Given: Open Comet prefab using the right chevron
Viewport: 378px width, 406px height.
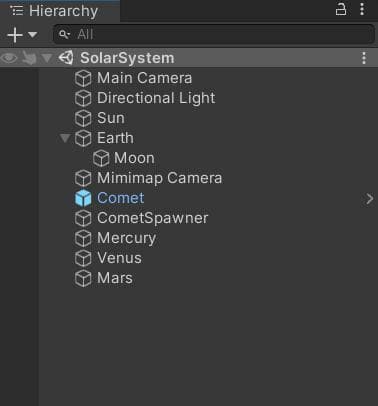Looking at the screenshot, I should 369,199.
